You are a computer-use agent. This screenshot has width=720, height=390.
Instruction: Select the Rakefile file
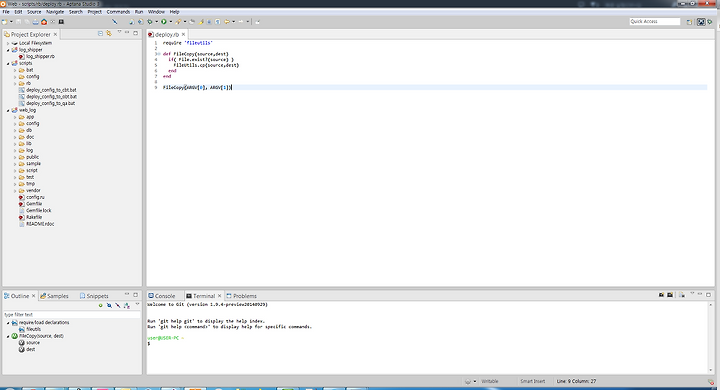[30, 217]
